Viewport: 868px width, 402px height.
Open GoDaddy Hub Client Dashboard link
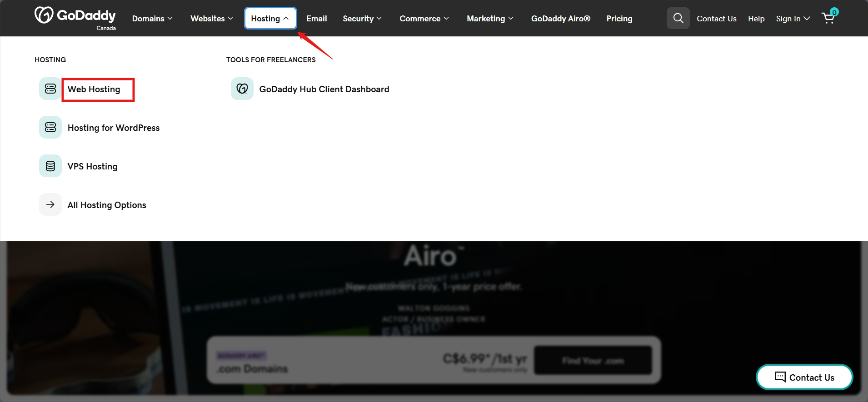pos(324,89)
